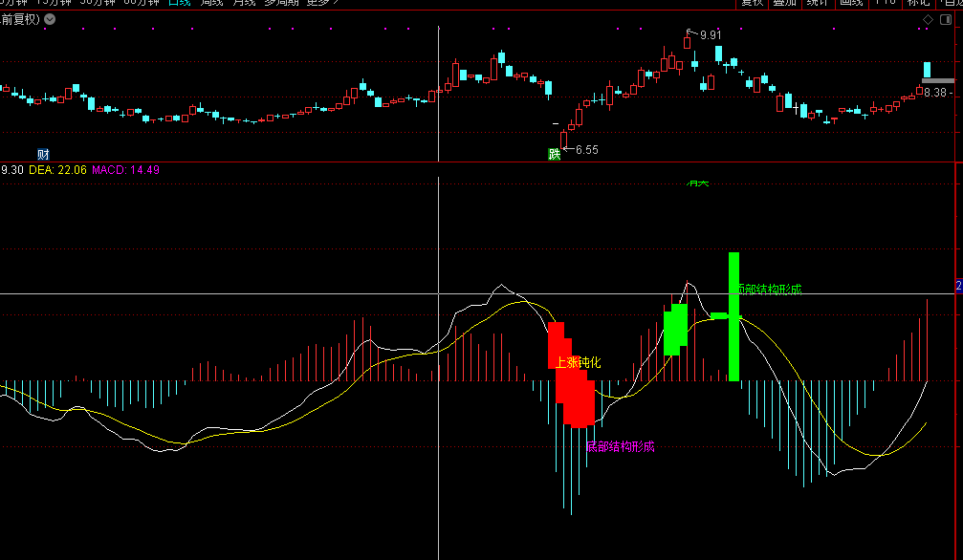Click the 标记 mark button
This screenshot has width=963, height=560.
coord(917,3)
